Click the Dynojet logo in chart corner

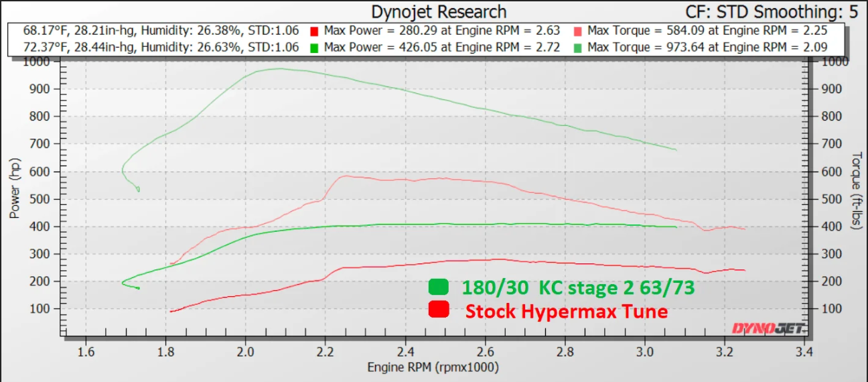tap(769, 328)
